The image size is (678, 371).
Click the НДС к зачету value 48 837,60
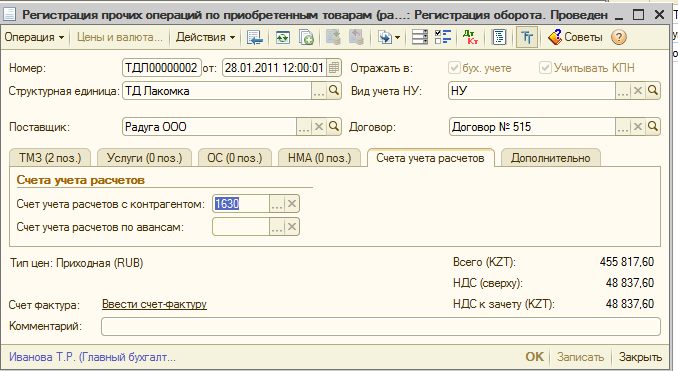click(630, 304)
